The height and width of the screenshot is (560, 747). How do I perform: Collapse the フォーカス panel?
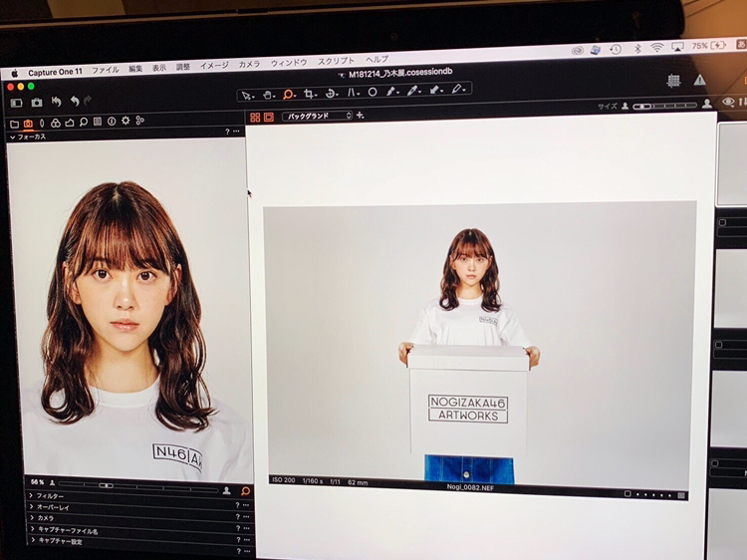tap(13, 138)
